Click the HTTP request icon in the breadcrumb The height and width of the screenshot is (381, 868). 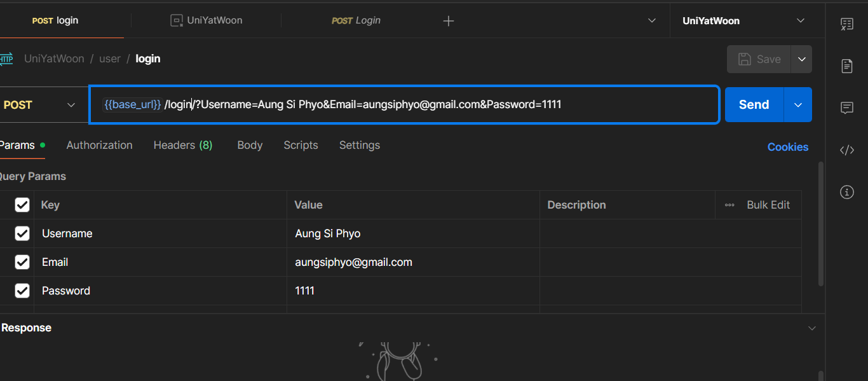[6, 59]
